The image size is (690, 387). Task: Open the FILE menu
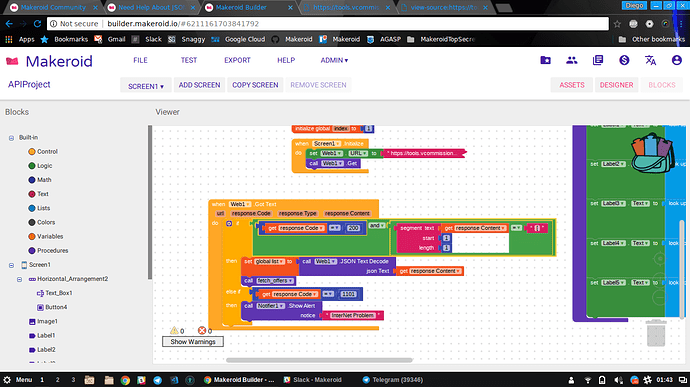coord(140,60)
